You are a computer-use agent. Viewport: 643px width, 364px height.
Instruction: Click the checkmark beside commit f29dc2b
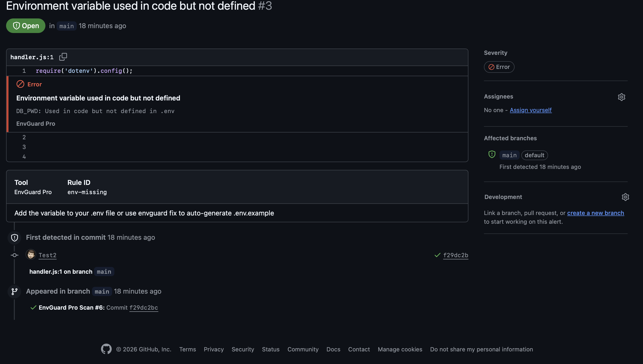(437, 255)
